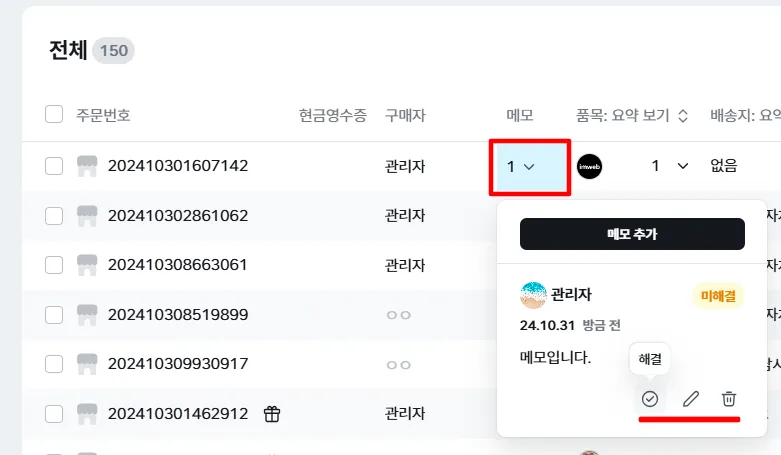This screenshot has height=455, width=781.
Task: Click the store icon for order 202410301607142
Action: 88,166
